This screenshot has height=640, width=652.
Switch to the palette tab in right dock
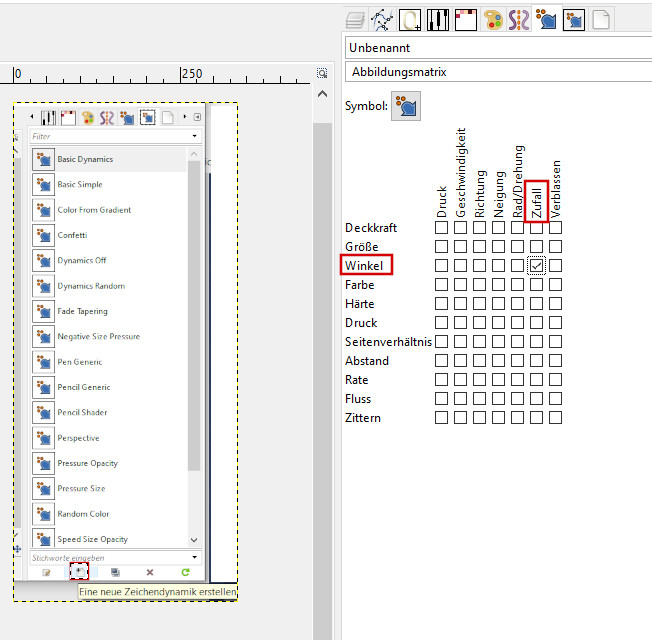(492, 19)
